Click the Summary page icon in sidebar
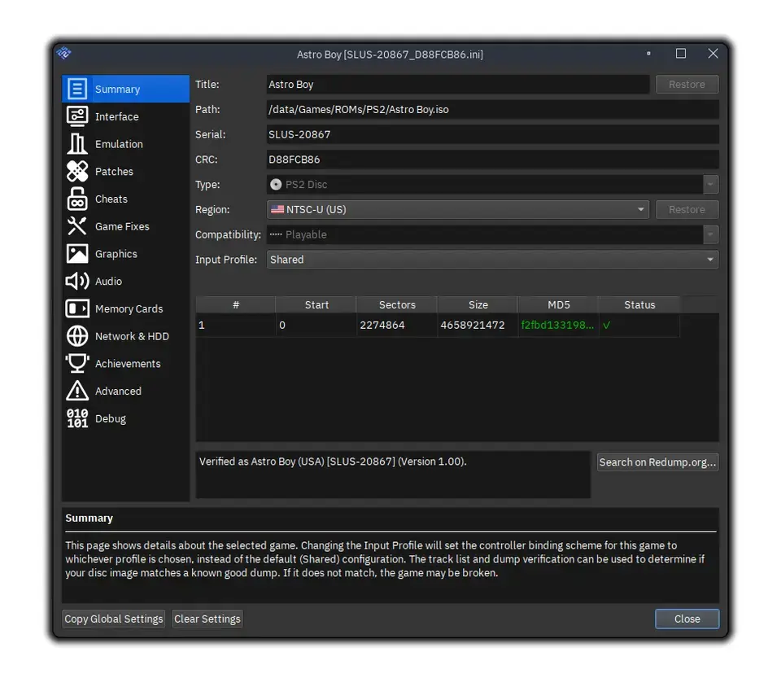 [x=77, y=89]
